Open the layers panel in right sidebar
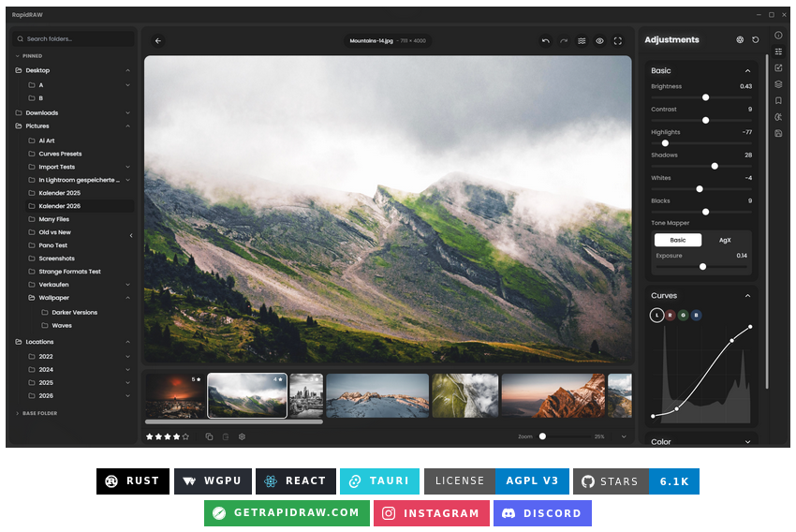 [x=778, y=84]
